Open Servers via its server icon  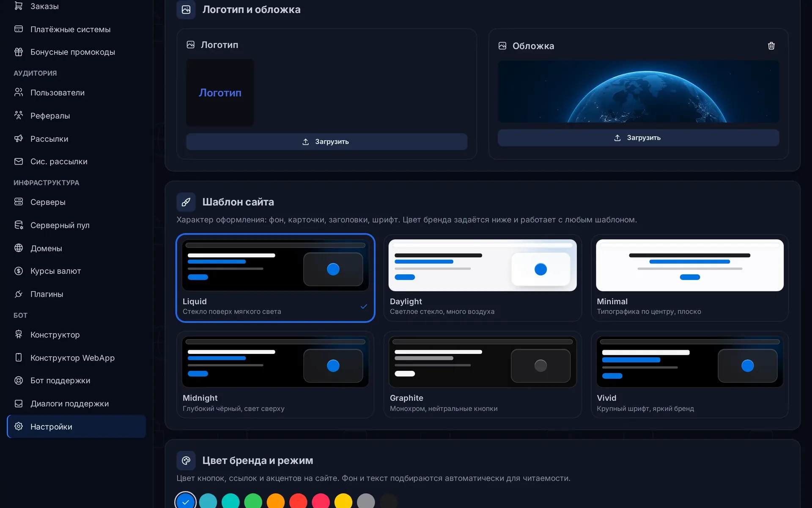coord(19,202)
